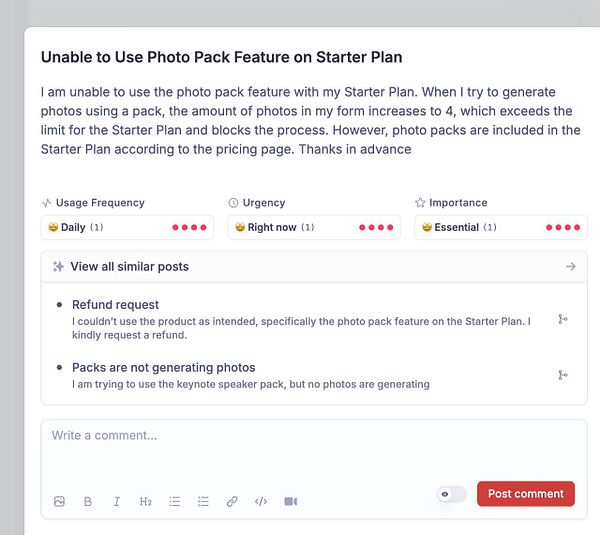This screenshot has height=535, width=600.
Task: Expand View all similar posts
Action: 314,267
